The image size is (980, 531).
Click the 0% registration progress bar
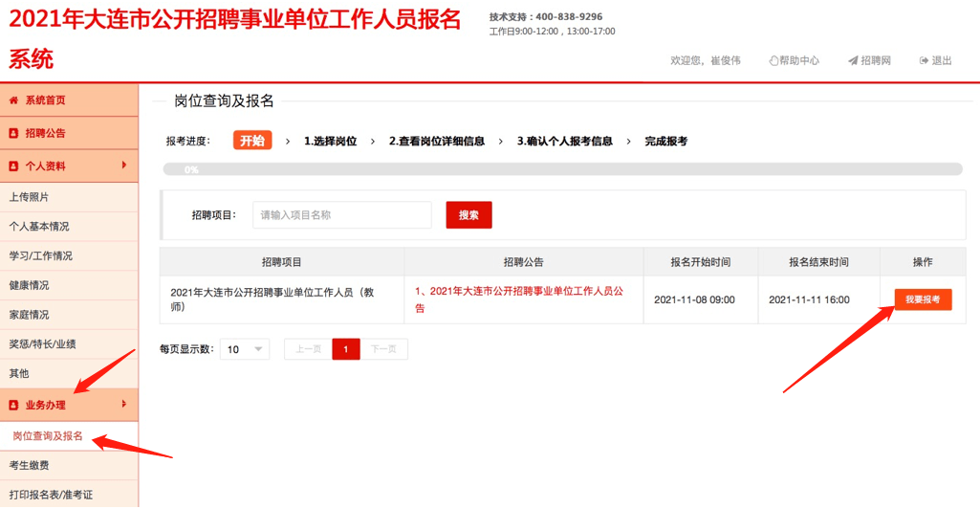(562, 169)
